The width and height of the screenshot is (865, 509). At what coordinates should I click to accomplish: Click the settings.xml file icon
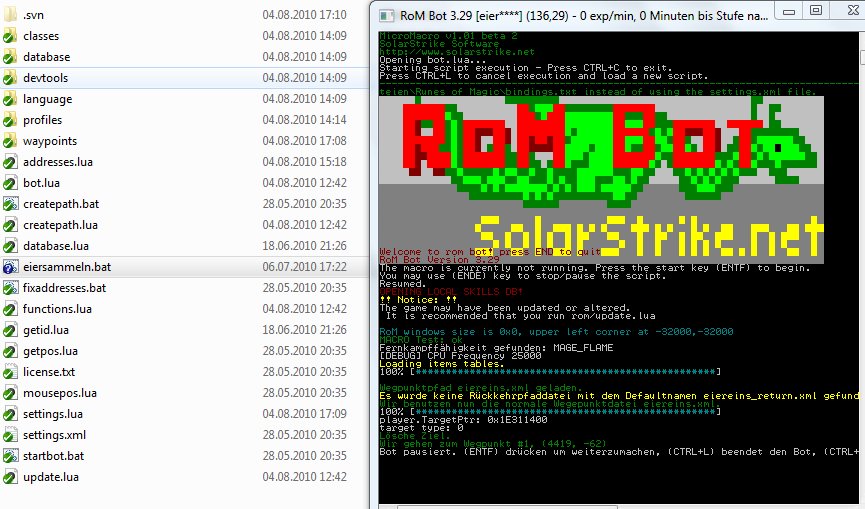pos(10,435)
